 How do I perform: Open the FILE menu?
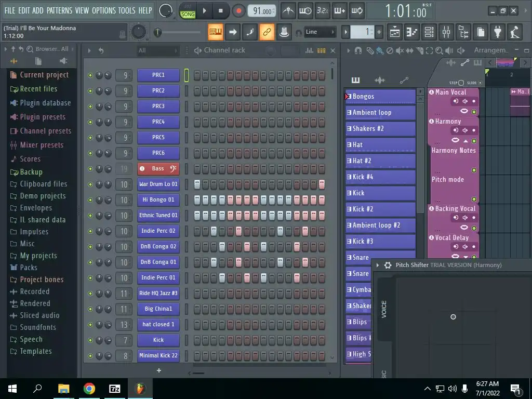pyautogui.click(x=9, y=10)
